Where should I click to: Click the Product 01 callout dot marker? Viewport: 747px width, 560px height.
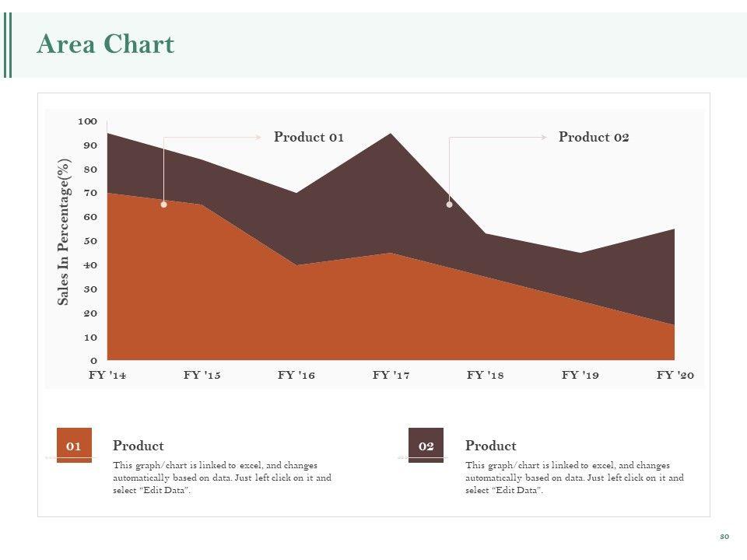pos(163,205)
